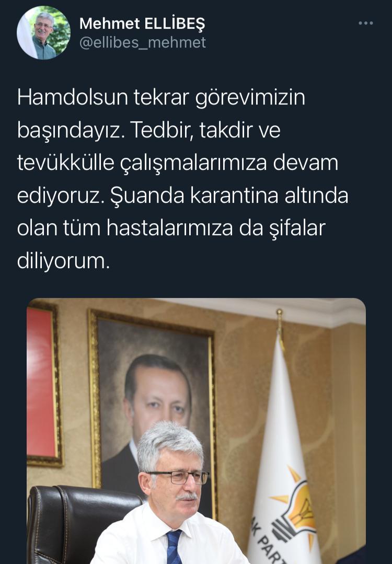Image resolution: width=392 pixels, height=564 pixels.
Task: Tap the line 'Şuanda karantina altında'
Action: (229, 195)
